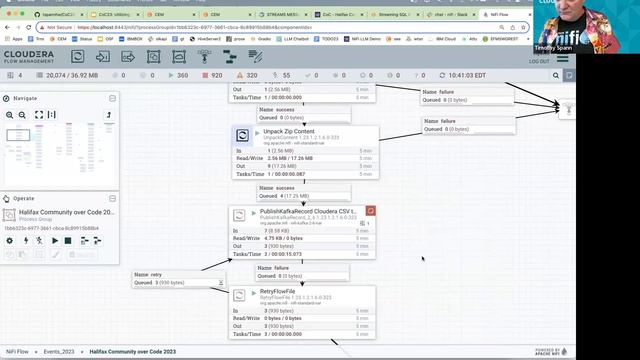Select the Label toolbar icon
640x360 pixels.
(x=255, y=56)
